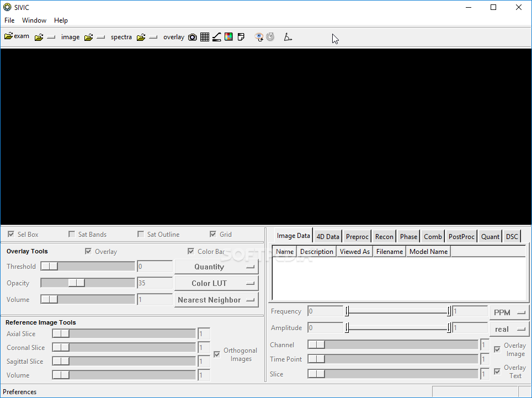Click the Amplitude minimum value field

point(326,328)
